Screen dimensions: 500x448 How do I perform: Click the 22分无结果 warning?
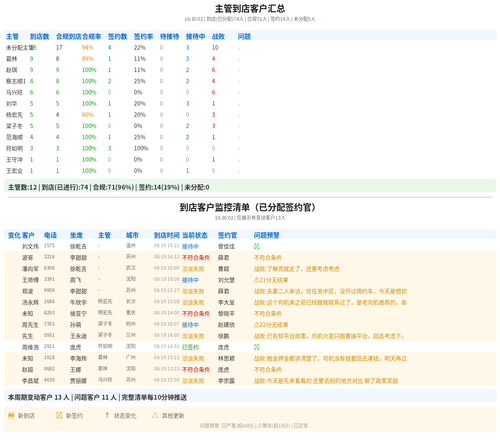tap(271, 325)
